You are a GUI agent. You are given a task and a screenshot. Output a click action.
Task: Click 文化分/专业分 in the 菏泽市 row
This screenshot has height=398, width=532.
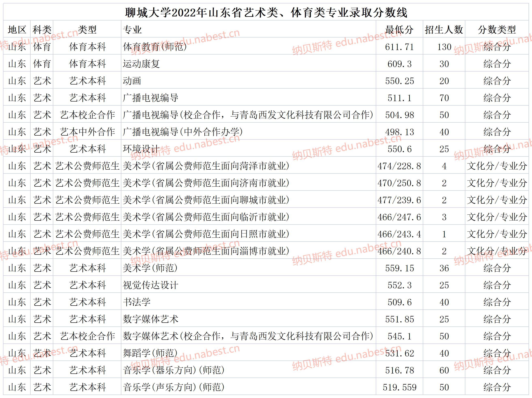[497, 166]
